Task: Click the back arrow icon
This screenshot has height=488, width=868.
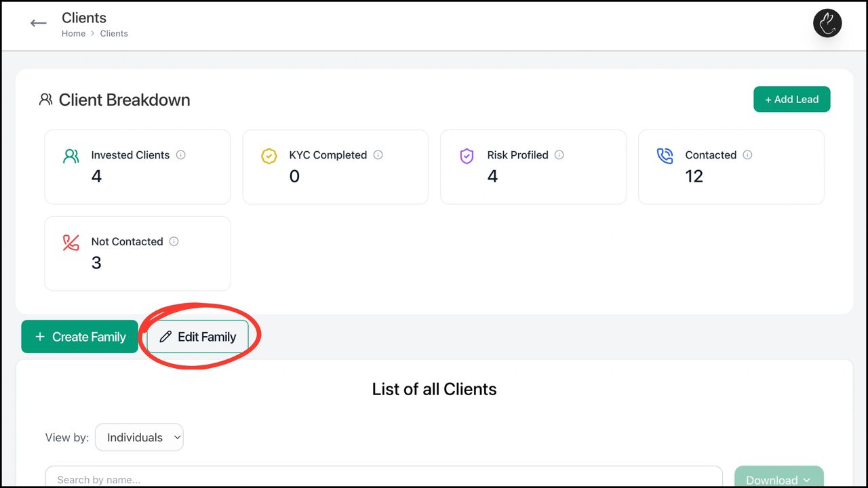Action: 39,24
